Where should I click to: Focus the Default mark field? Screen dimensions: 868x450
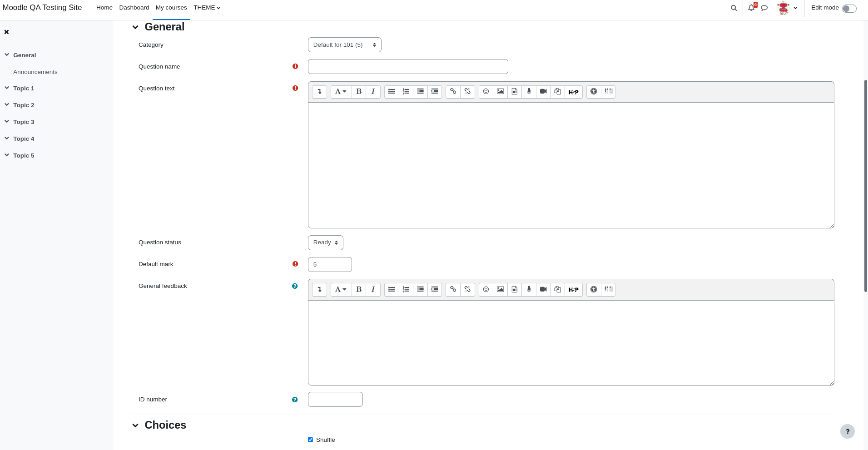[x=330, y=265]
